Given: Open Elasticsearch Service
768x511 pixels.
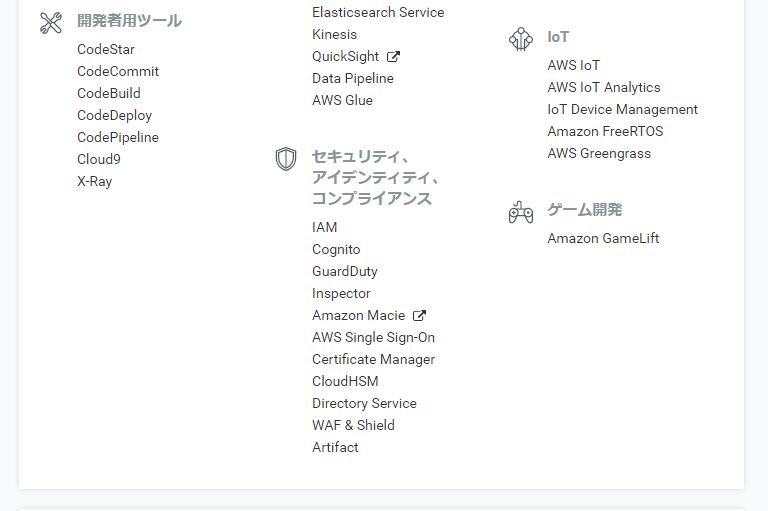Looking at the screenshot, I should click(x=378, y=13).
